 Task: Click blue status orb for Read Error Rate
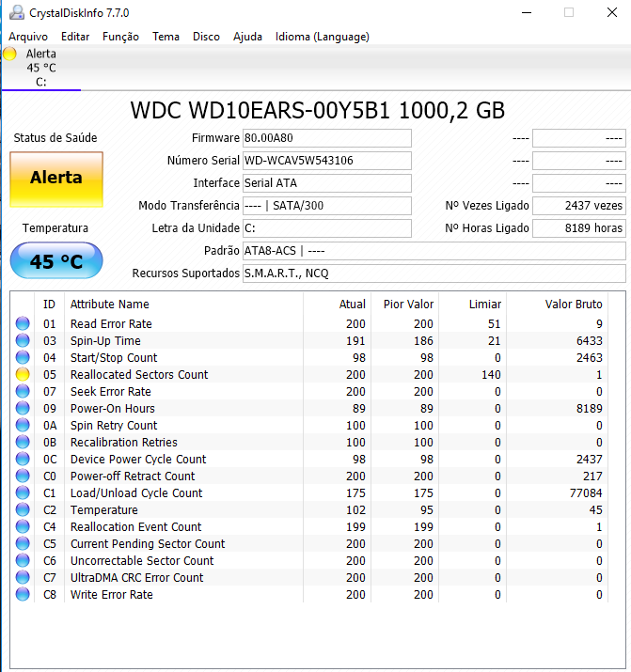coord(23,323)
